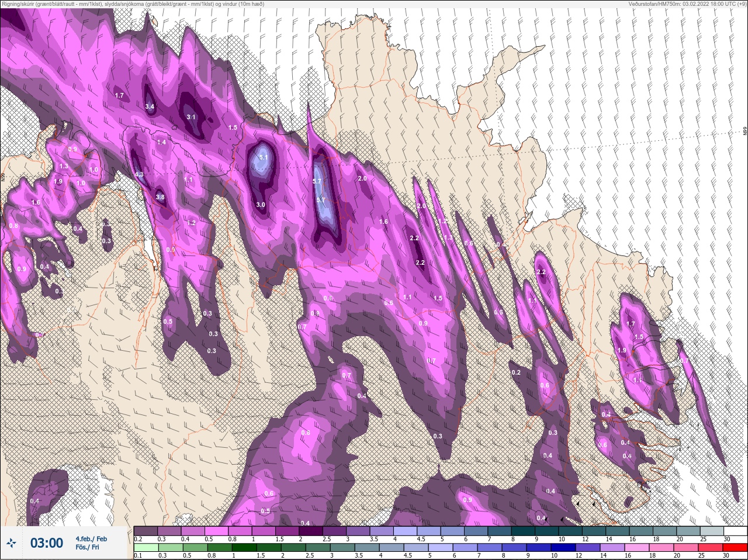Click the 3.0 precipitation value on the map

click(261, 205)
